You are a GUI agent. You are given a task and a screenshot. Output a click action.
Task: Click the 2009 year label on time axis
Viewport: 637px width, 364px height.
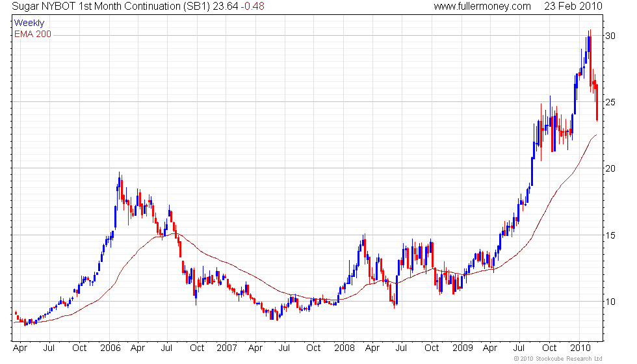(463, 348)
